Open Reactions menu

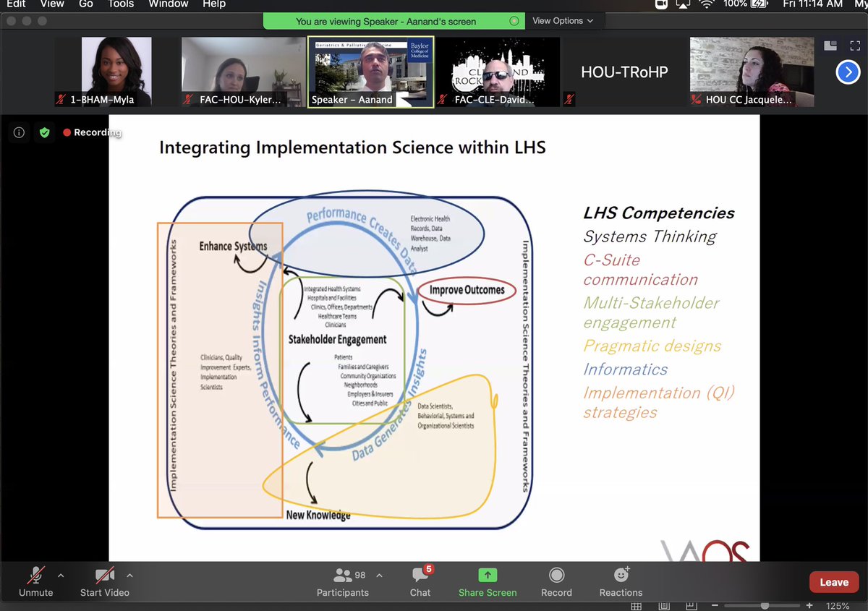tap(621, 582)
